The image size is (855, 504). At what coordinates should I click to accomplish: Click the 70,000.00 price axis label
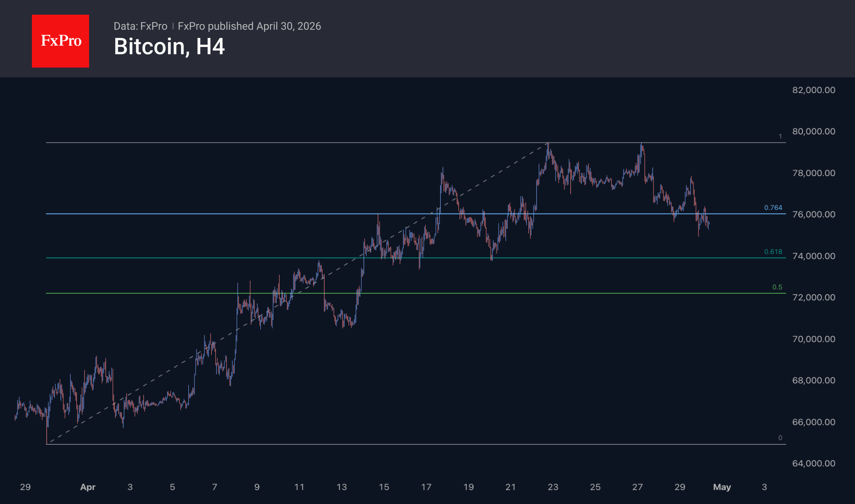813,339
